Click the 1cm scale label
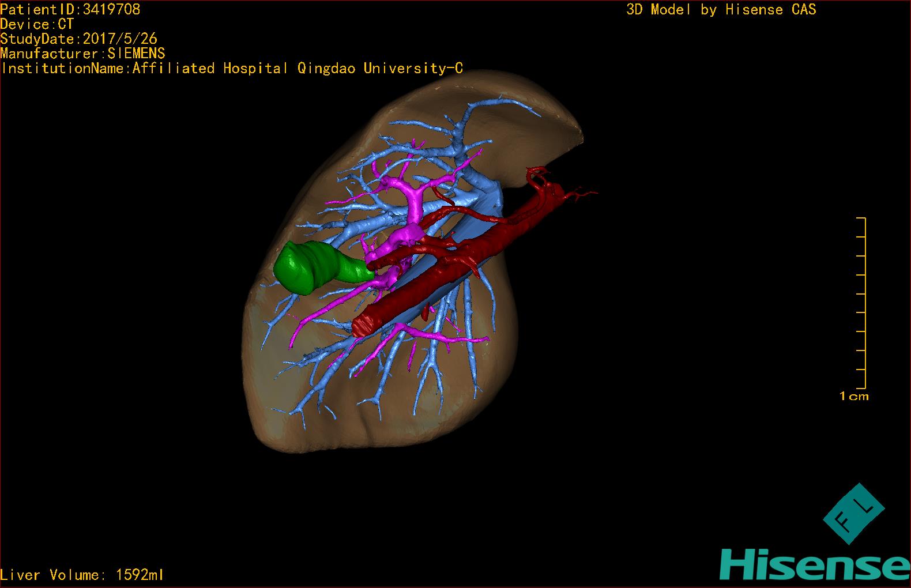Screen dimensions: 911x588 pyautogui.click(x=854, y=396)
